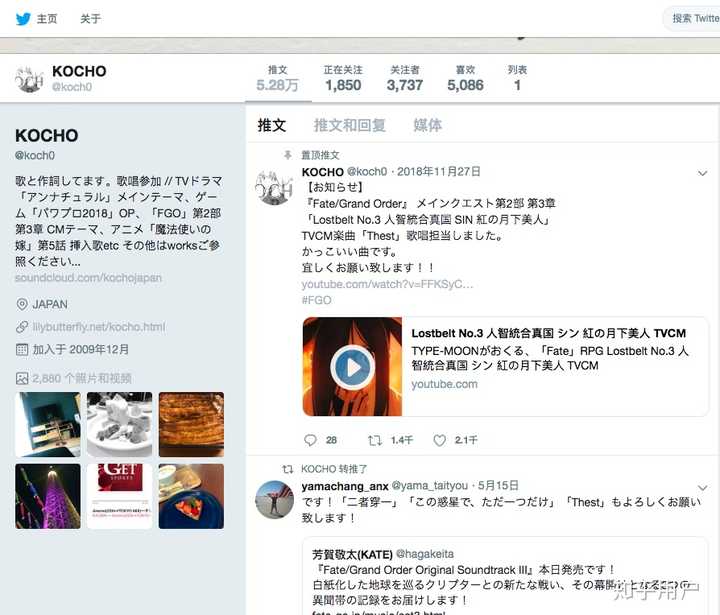Screen dimensions: 720x615
Task: Open KOCHO name in the profile header bar
Action: click(x=79, y=71)
